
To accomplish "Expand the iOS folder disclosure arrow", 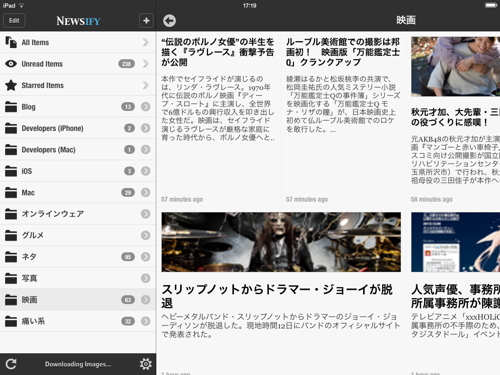I will click(146, 171).
